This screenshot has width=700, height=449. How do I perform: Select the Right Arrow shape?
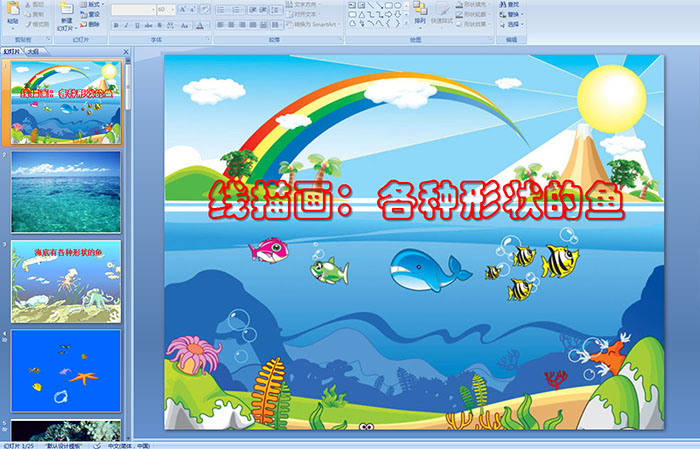click(389, 14)
